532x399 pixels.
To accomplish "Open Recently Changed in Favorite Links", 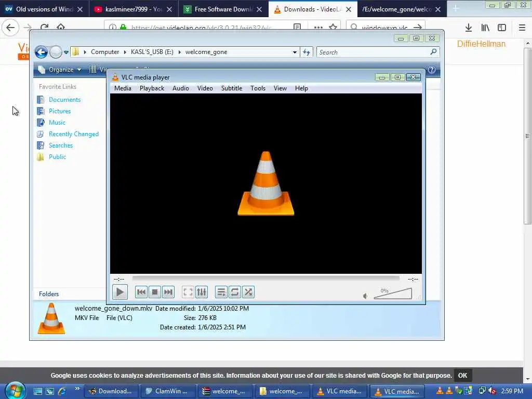I will 74,134.
